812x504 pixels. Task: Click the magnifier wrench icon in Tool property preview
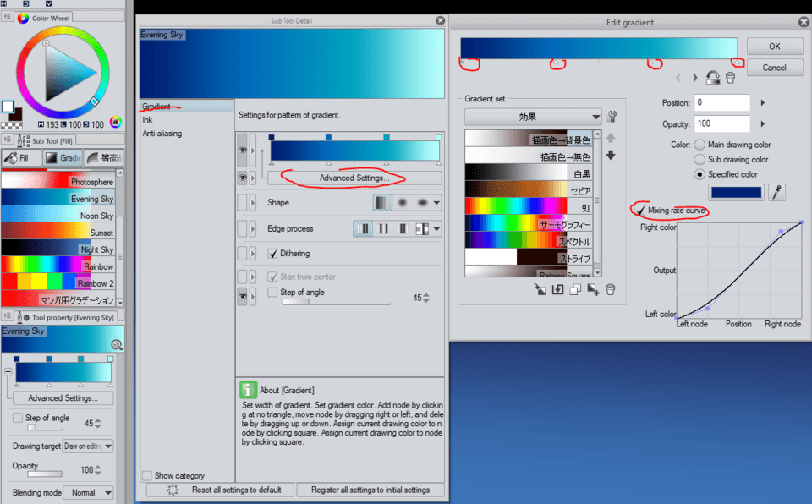117,344
